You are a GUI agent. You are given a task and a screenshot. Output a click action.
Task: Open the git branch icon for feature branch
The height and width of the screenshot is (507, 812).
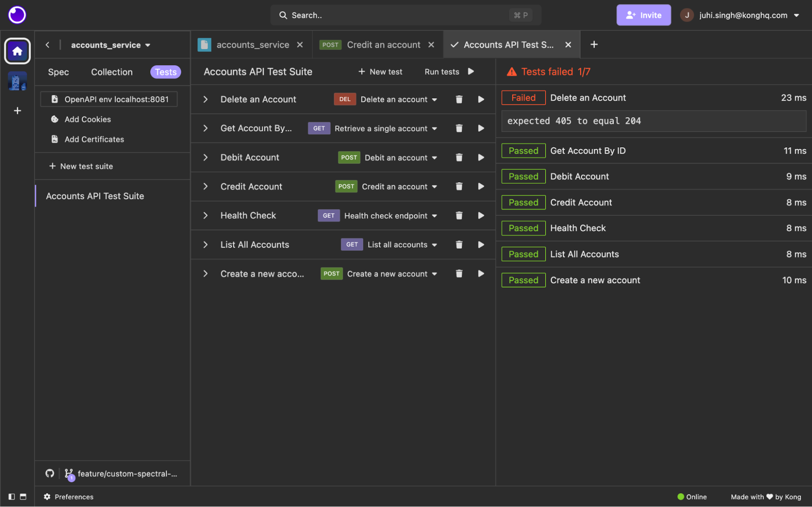[69, 473]
